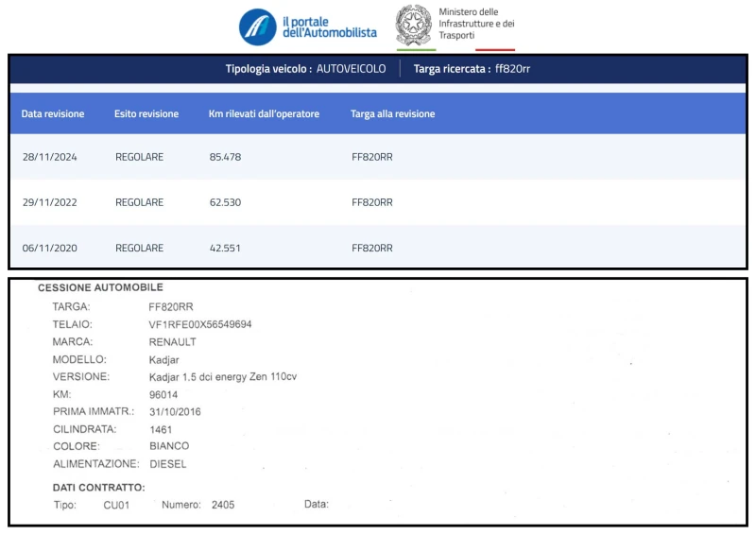756x535 pixels.
Task: Click the 'Esito revisione' column header
Action: coord(146,113)
